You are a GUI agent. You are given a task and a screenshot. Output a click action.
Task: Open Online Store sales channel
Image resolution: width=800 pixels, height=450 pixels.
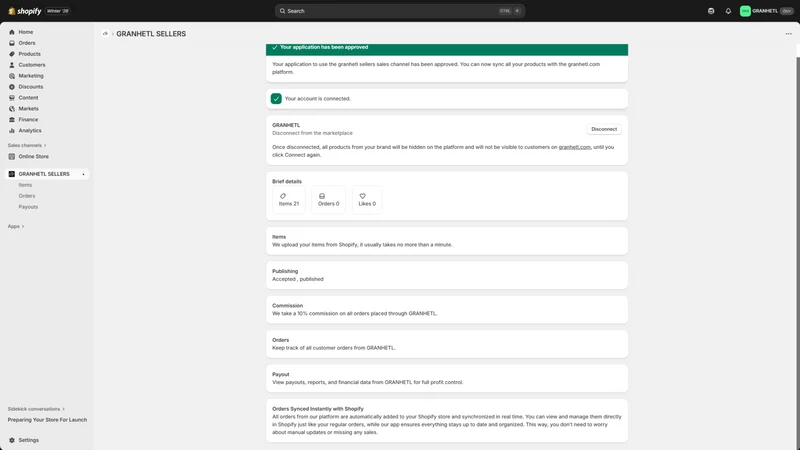coord(34,157)
